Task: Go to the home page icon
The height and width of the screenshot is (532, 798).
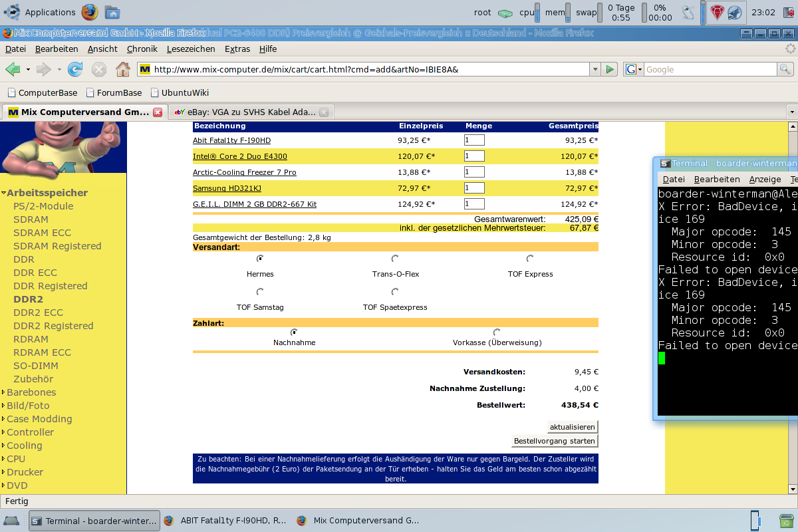Action: pos(123,69)
